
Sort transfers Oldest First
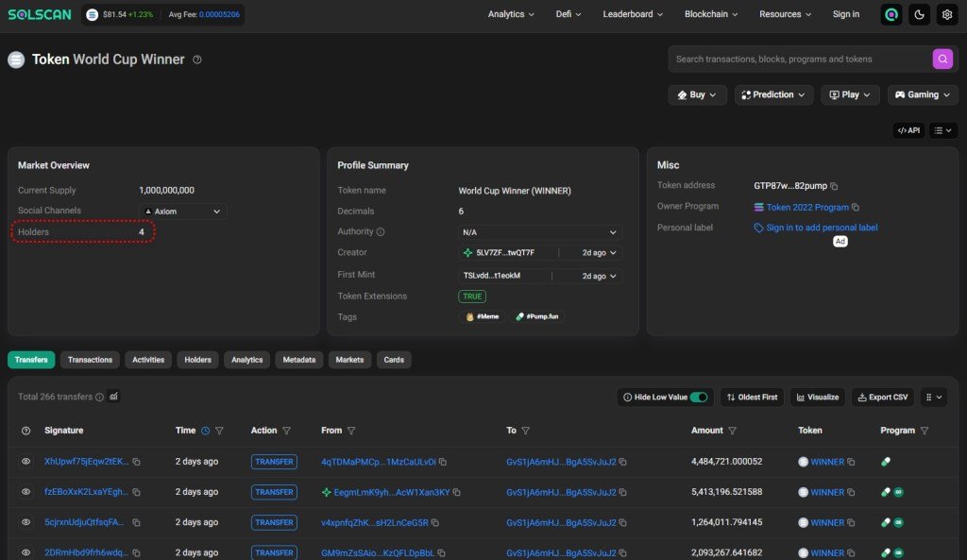[x=752, y=398]
